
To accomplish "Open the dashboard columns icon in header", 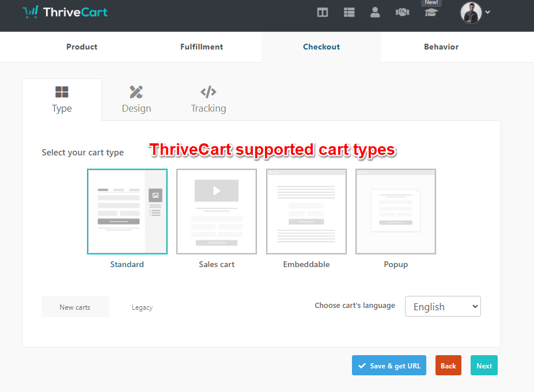I will coord(322,13).
